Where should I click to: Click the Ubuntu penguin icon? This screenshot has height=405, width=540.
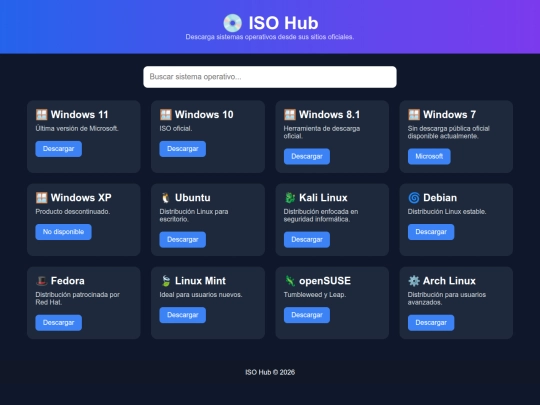[x=166, y=198]
